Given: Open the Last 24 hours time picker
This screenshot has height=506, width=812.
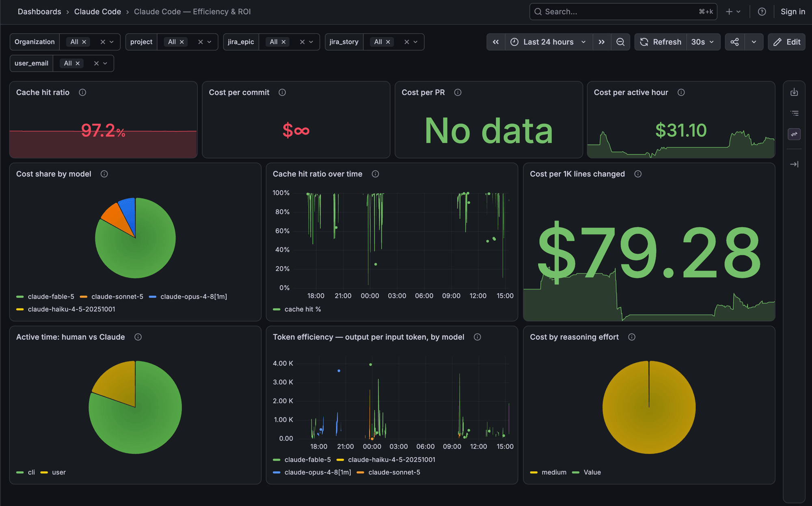Looking at the screenshot, I should 549,42.
